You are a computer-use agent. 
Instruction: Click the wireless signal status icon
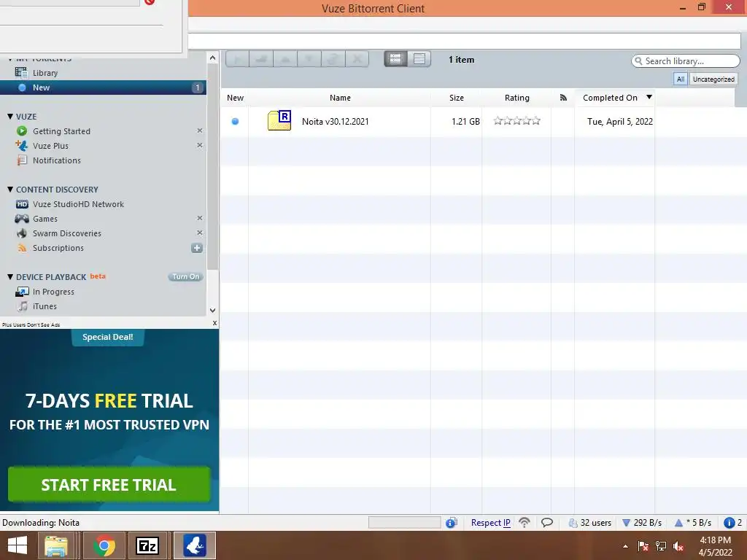tap(525, 523)
